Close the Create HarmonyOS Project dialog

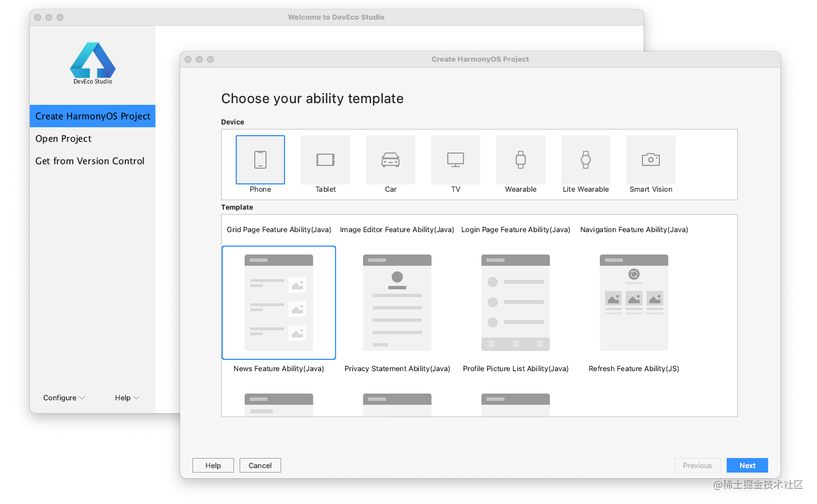click(188, 59)
